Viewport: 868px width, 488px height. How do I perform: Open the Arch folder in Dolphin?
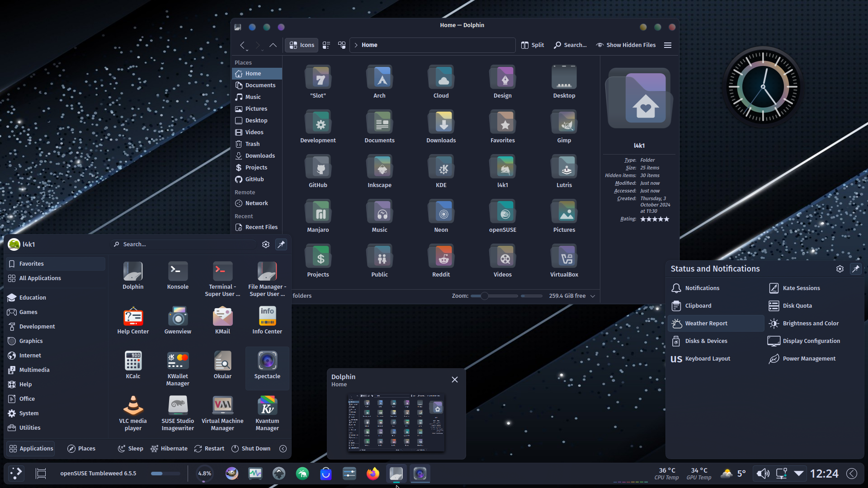tap(379, 82)
